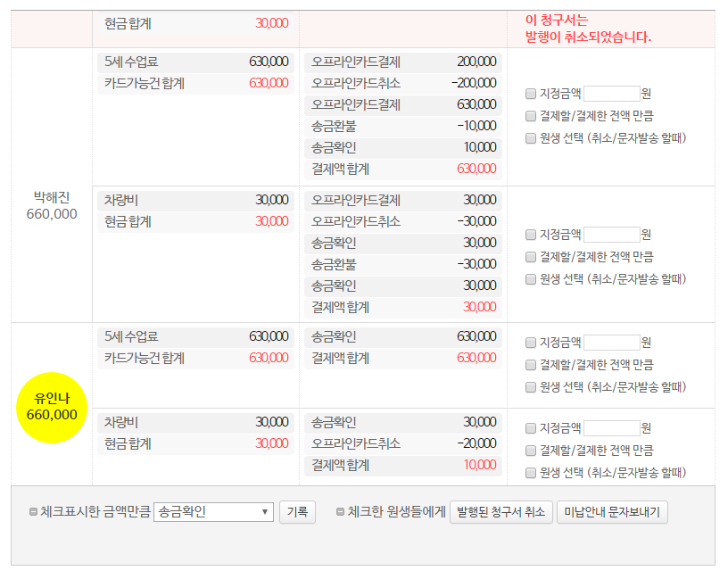
Task: Tick 결제할/결제한 전액 만큼 for 유인나 5세 수업료
Action: (x=531, y=365)
